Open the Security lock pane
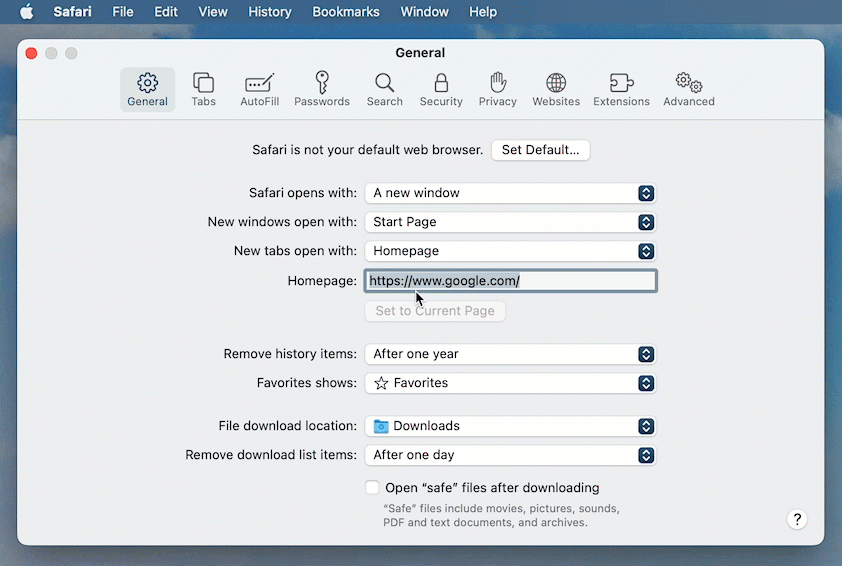The height and width of the screenshot is (566, 842). point(441,90)
